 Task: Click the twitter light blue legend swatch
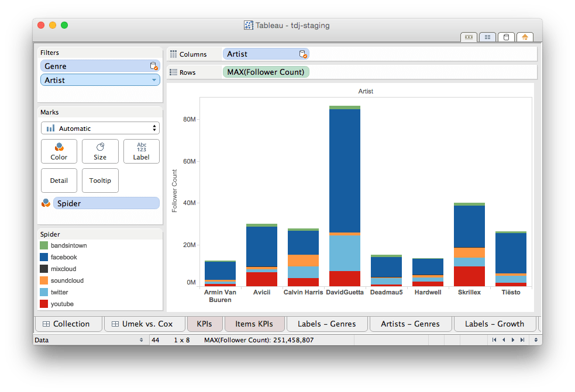44,292
